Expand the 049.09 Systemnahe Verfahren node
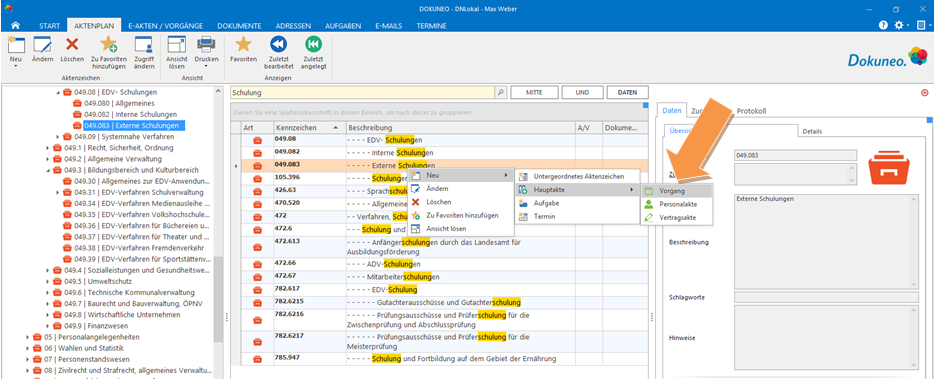The image size is (934, 383). pyautogui.click(x=58, y=137)
